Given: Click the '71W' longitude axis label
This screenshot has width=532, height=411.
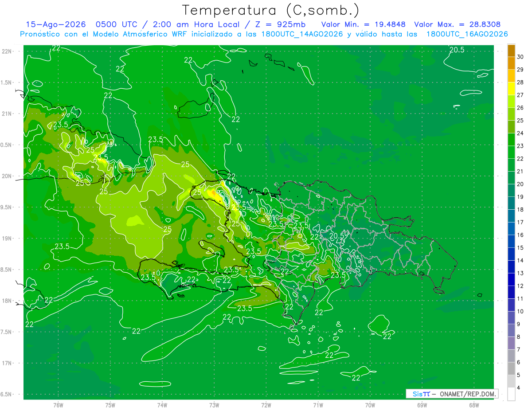Looking at the screenshot, I should 318,405.
